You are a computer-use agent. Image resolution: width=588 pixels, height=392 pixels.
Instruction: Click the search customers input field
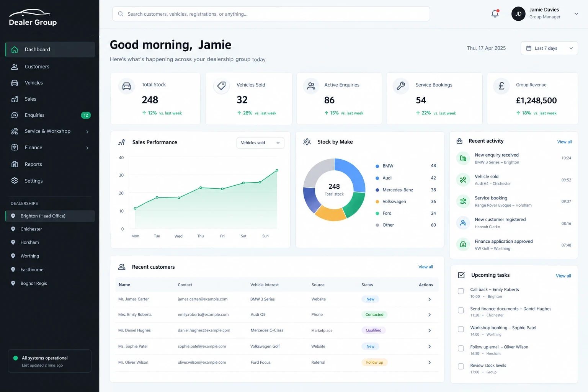coord(271,14)
